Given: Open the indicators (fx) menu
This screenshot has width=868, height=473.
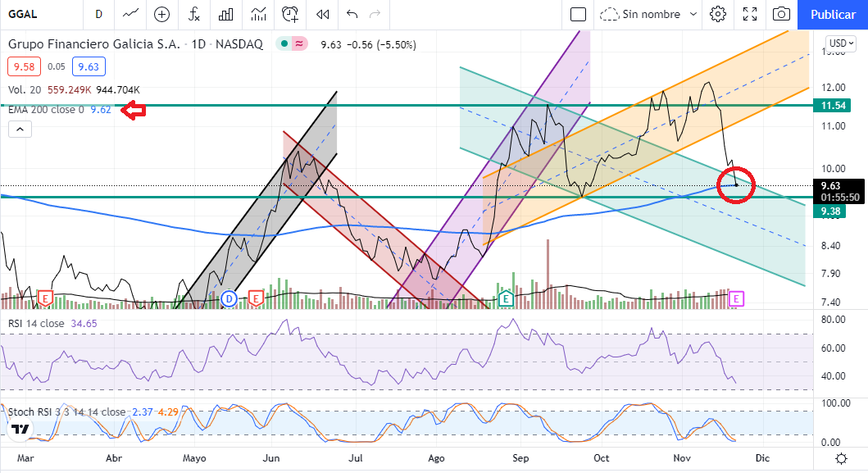Looking at the screenshot, I should click(x=193, y=14).
